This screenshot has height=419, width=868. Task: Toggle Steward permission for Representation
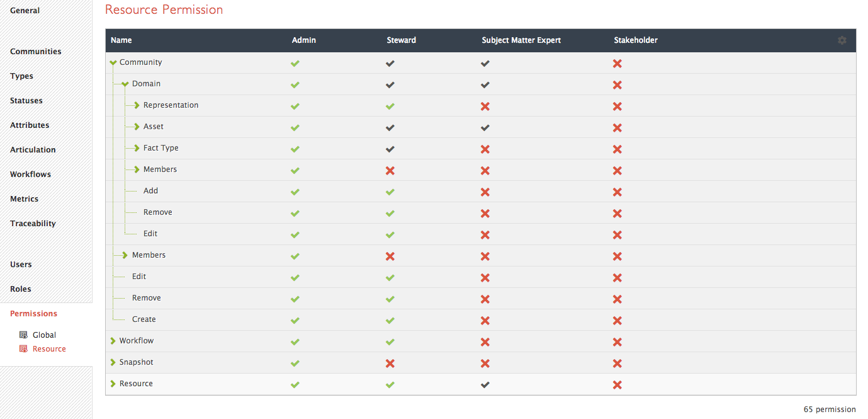pyautogui.click(x=390, y=106)
